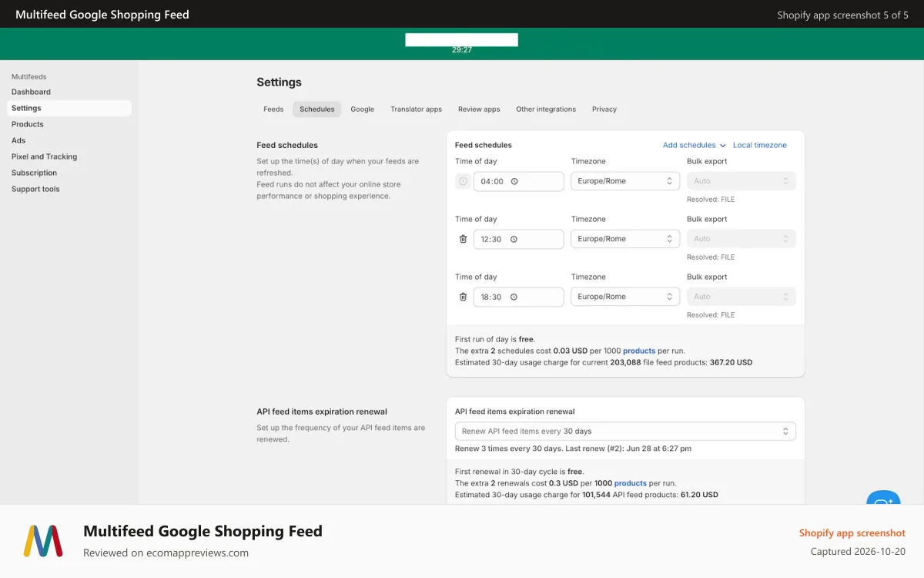Open time picker icon in 12:30 field
This screenshot has width=924, height=578.
514,239
